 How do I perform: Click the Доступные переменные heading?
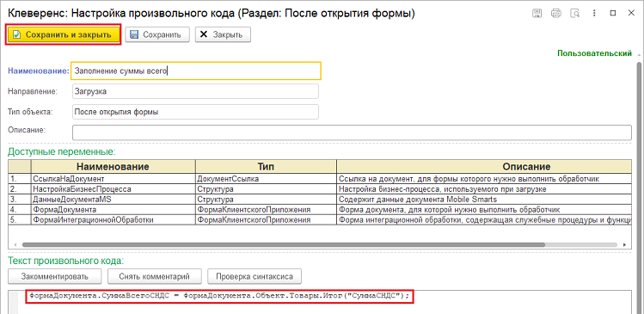pos(62,151)
